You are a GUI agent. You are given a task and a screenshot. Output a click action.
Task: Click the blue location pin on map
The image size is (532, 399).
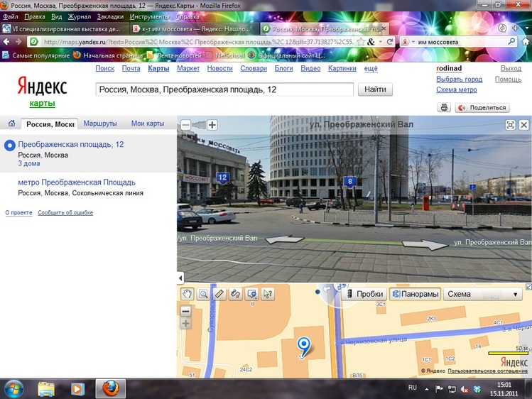click(x=304, y=346)
